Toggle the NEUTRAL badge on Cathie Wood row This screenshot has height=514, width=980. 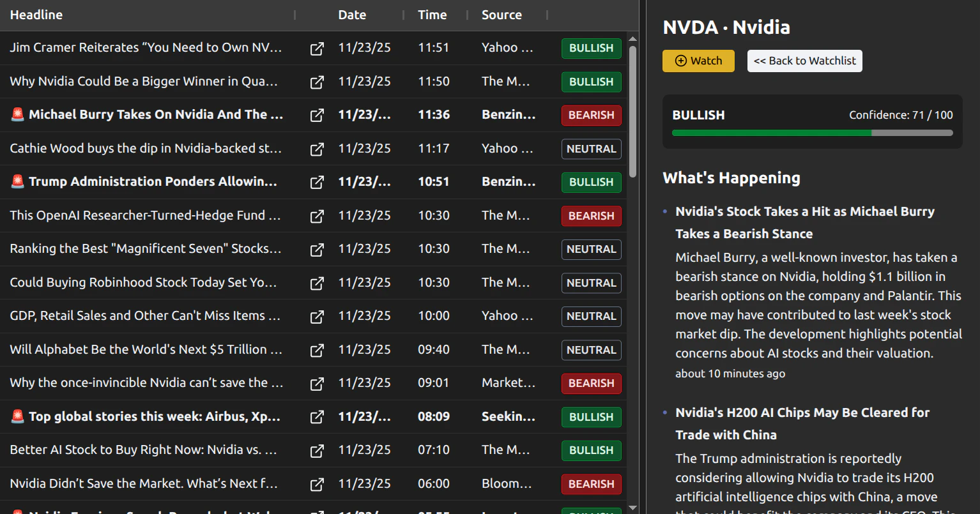(x=591, y=149)
